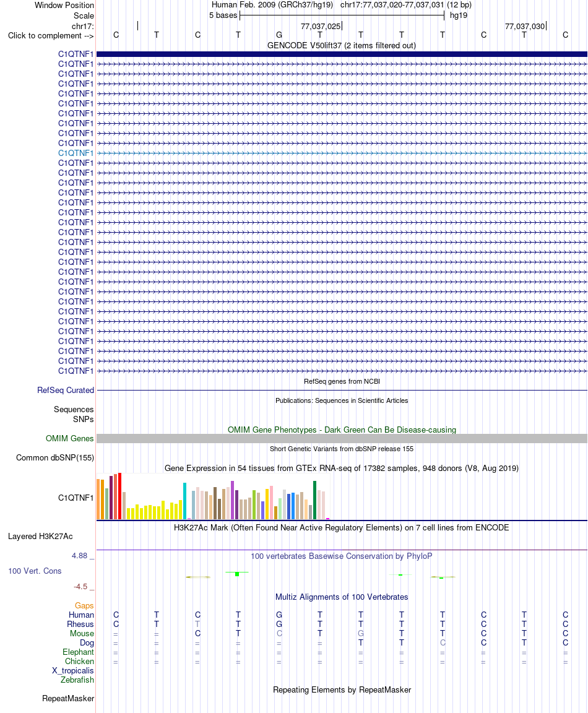Image resolution: width=588 pixels, height=713 pixels.
Task: Click the RepeatMasker track label
Action: 68,698
